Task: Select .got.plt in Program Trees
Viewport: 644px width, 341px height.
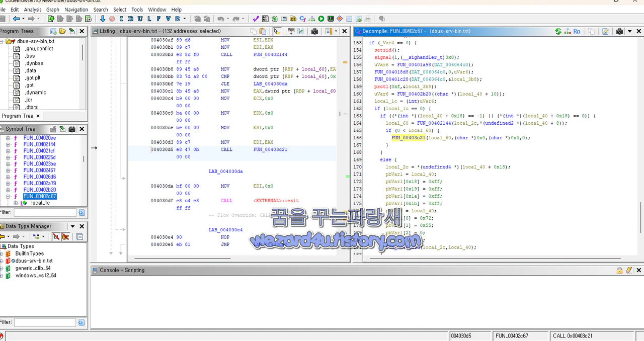Action: coord(33,78)
